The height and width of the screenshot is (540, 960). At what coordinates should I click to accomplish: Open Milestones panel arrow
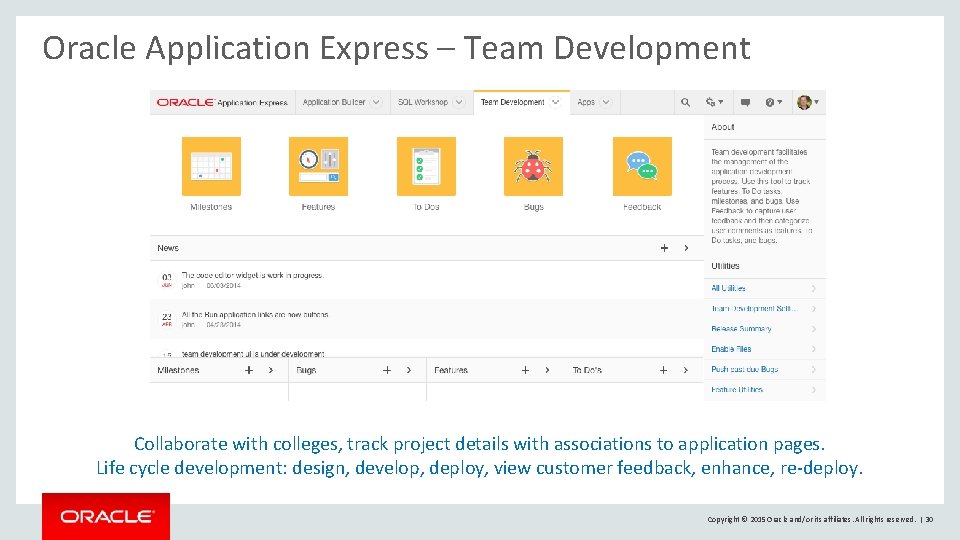pyautogui.click(x=271, y=370)
